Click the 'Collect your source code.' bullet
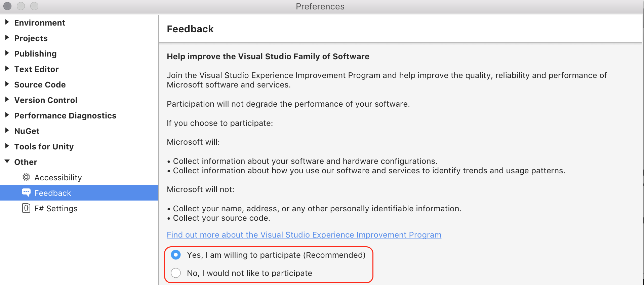The image size is (644, 285). click(x=219, y=218)
